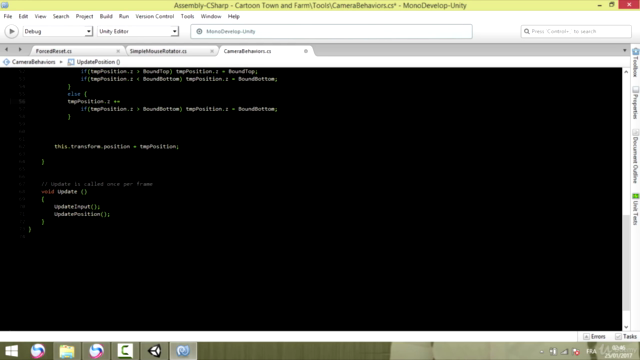Close the unsaved CameraBehaviors.cs tab
Viewport: 640px width, 360px height.
point(306,51)
